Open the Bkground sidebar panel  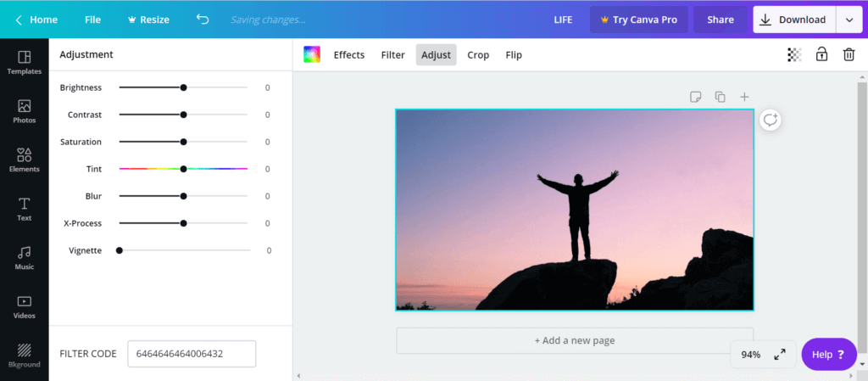coord(25,356)
